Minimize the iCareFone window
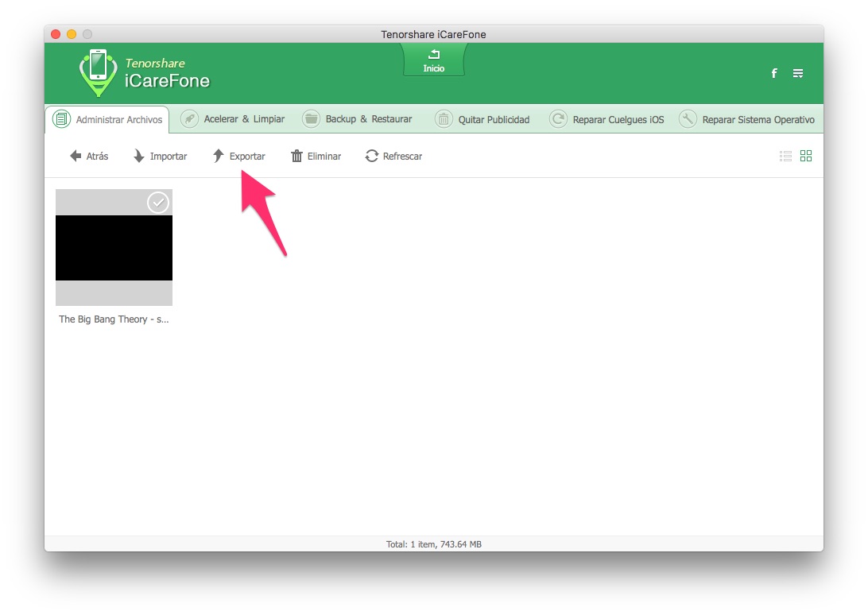 click(72, 34)
